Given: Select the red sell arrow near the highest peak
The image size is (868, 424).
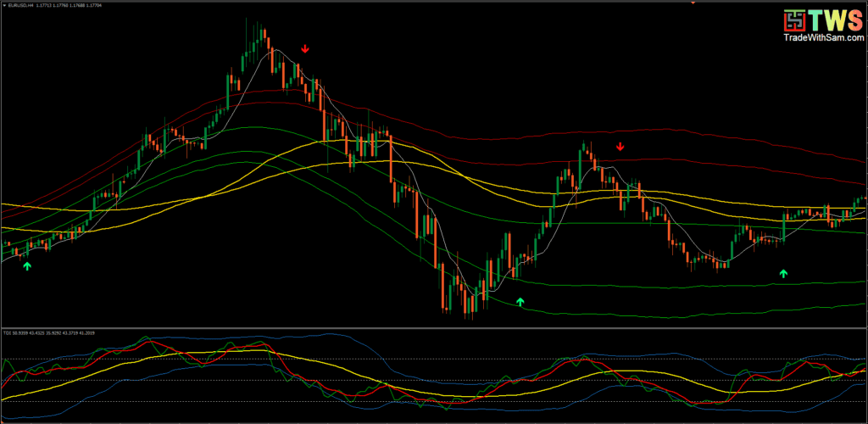Looking at the screenshot, I should click(x=305, y=49).
